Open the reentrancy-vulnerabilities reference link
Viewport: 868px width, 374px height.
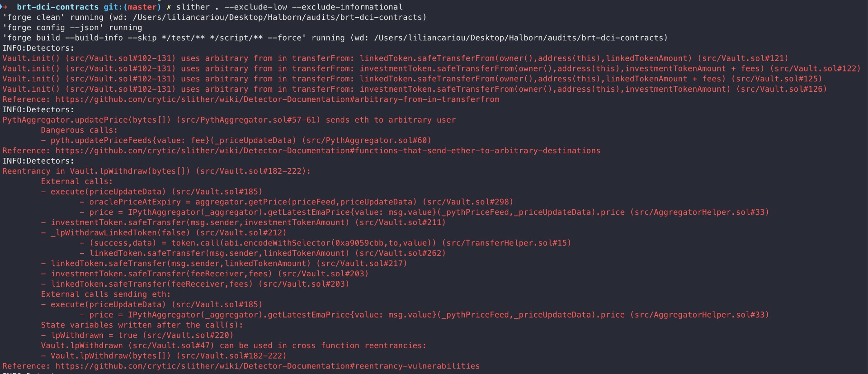click(268, 366)
